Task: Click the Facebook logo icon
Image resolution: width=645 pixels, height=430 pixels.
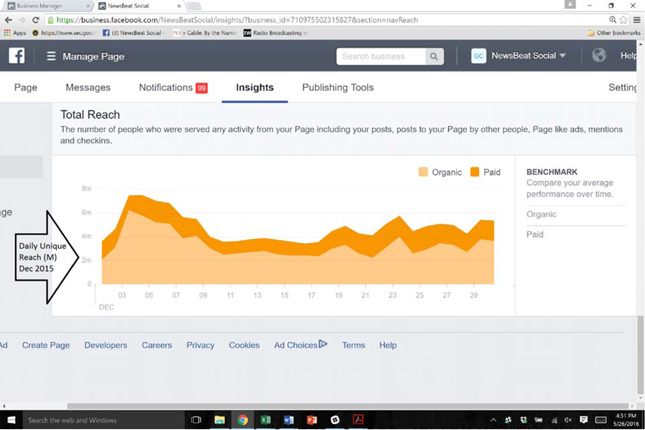Action: click(x=17, y=56)
